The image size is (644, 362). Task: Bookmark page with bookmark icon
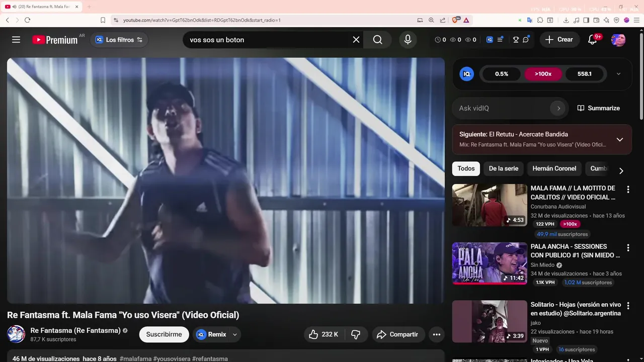[103, 20]
